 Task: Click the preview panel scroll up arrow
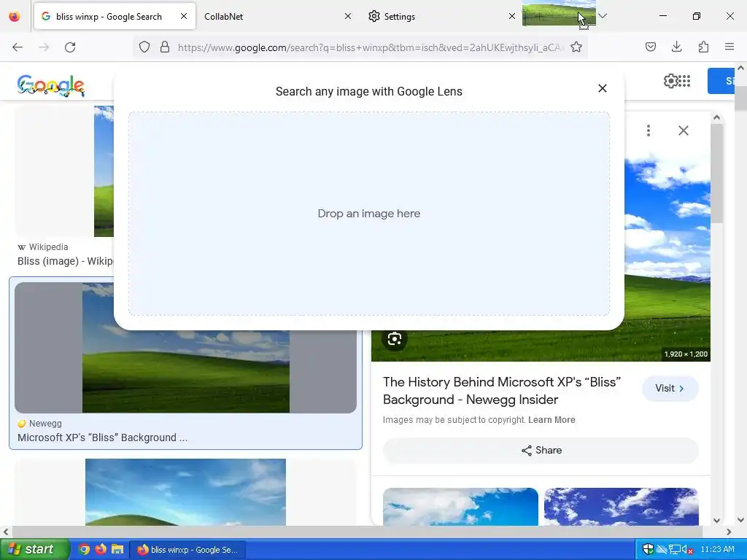tap(716, 117)
